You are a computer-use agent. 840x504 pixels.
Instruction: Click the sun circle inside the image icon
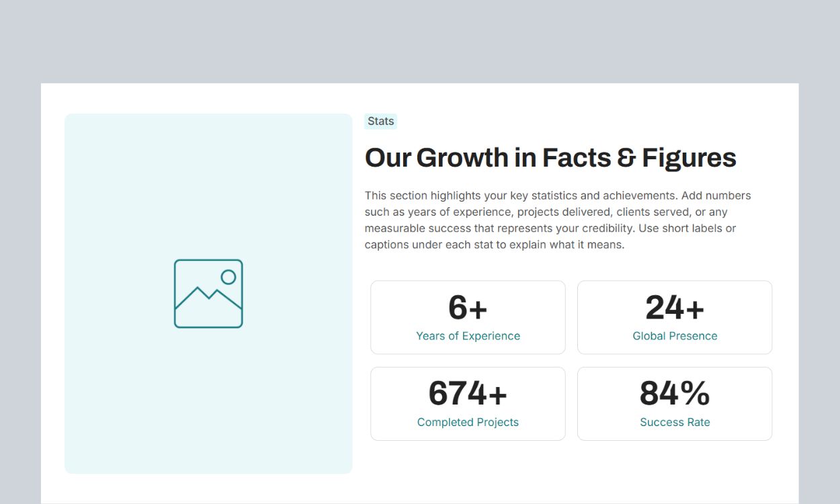click(x=228, y=277)
